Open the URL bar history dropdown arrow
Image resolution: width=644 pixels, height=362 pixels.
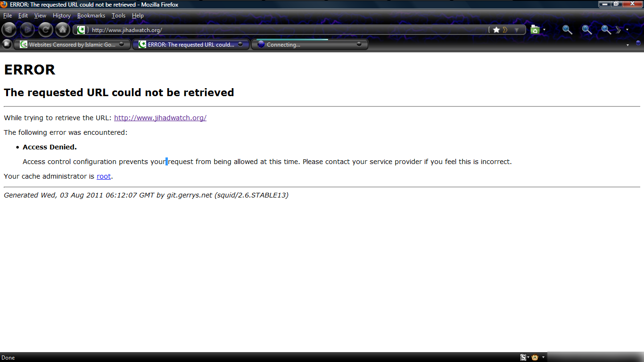pos(517,30)
